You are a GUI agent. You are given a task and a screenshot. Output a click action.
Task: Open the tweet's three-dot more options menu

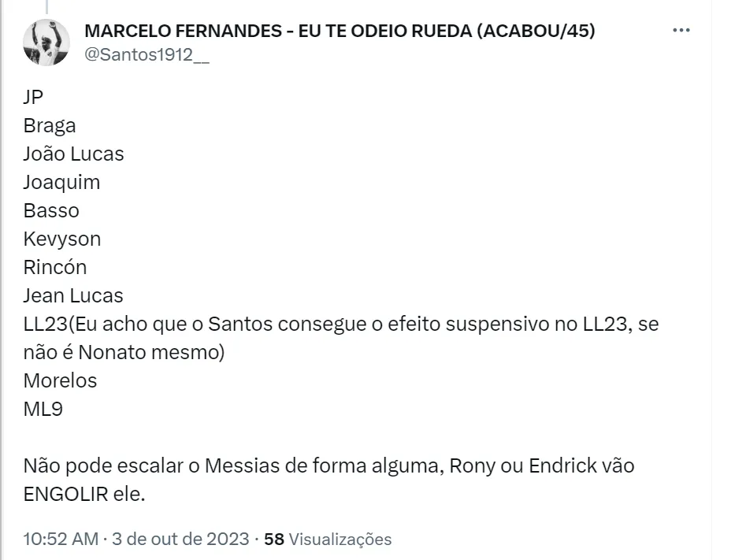coord(681,31)
